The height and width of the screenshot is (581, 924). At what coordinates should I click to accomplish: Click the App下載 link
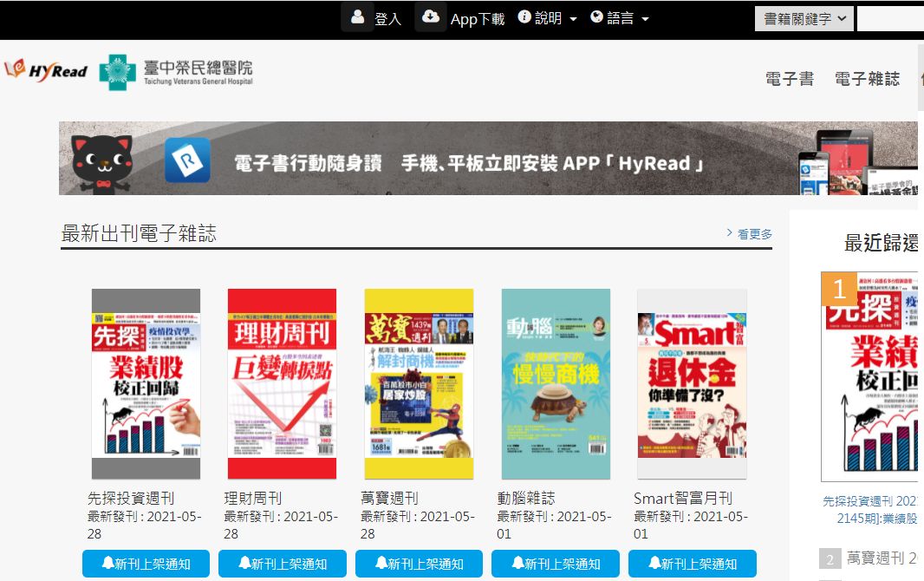[478, 19]
